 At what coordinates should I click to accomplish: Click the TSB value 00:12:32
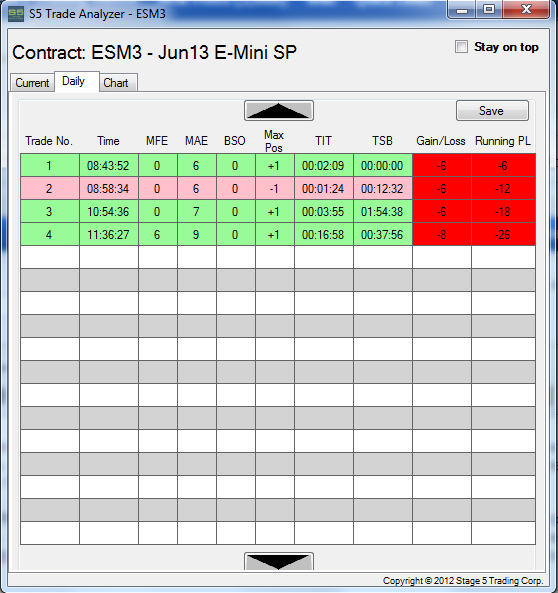pyautogui.click(x=383, y=188)
